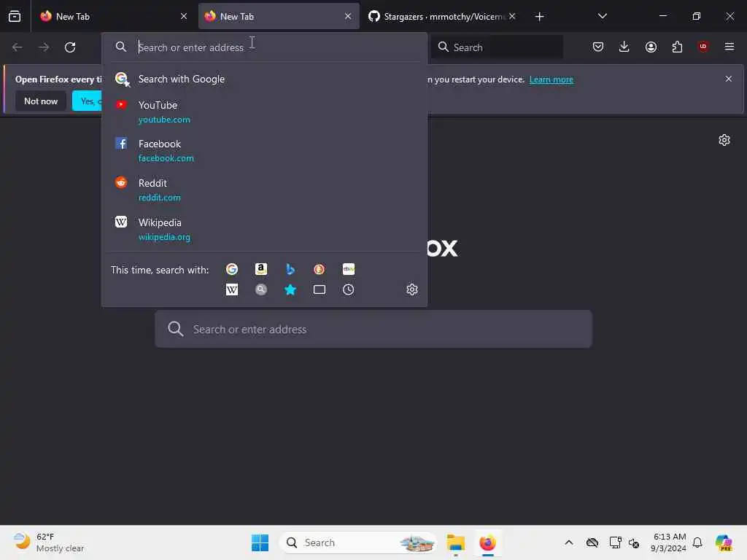Open the notification bell in taskbar
The height and width of the screenshot is (560, 747).
click(697, 542)
